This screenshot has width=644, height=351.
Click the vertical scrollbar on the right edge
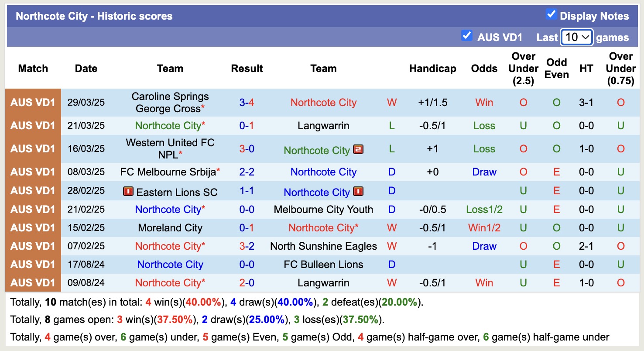(641, 175)
